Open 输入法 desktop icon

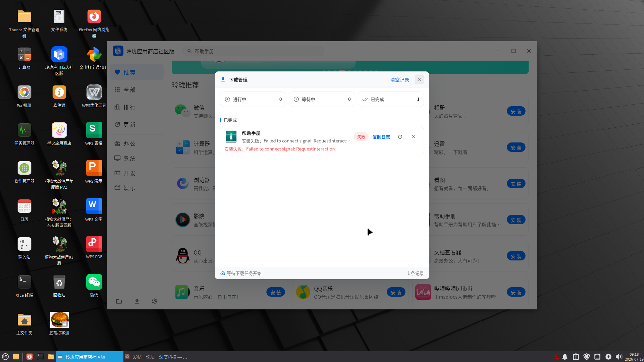point(24,248)
